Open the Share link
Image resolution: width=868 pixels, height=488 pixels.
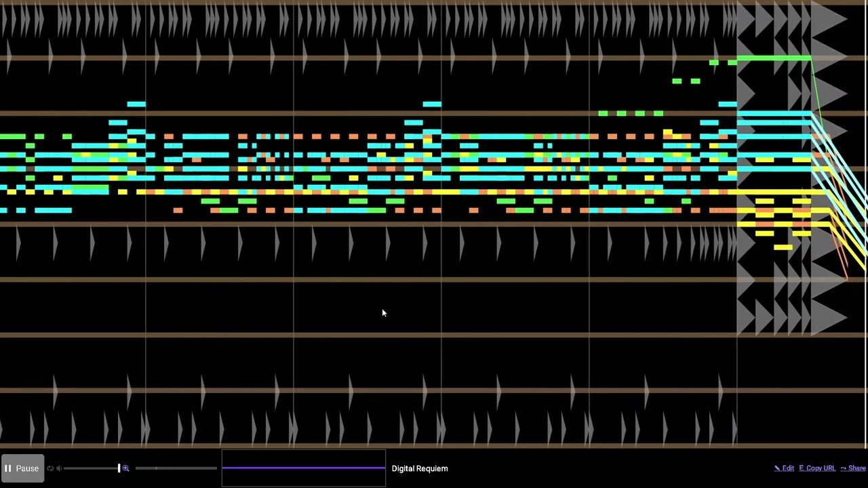click(x=853, y=468)
